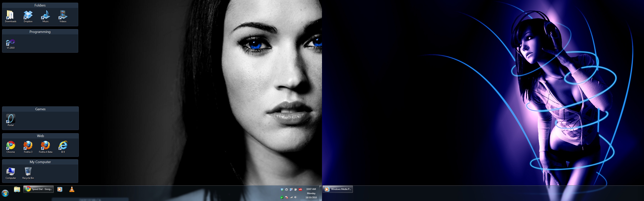Open the Videos folder shortcut
Image resolution: width=644 pixels, height=201 pixels.
click(63, 16)
